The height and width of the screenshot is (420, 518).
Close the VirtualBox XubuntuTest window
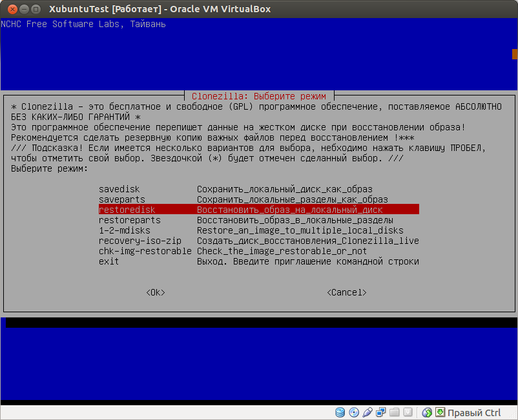click(x=12, y=9)
